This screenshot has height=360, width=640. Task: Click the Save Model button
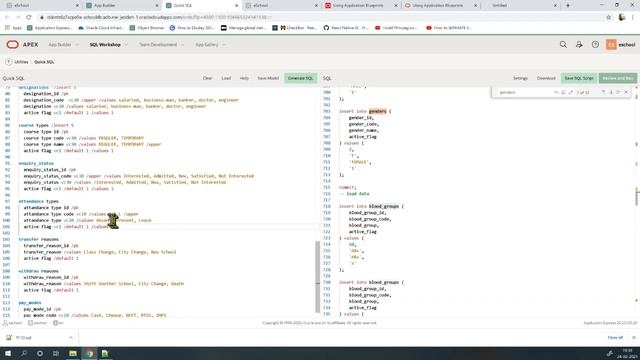pos(268,78)
